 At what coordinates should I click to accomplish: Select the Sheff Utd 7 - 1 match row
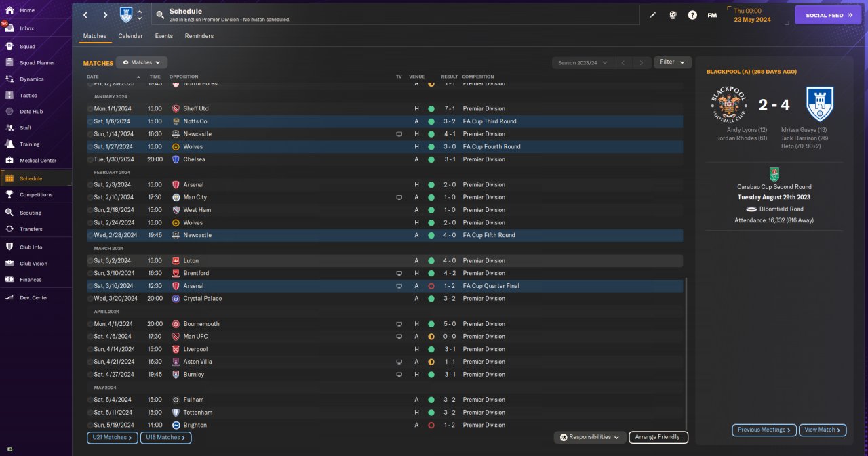(x=384, y=108)
